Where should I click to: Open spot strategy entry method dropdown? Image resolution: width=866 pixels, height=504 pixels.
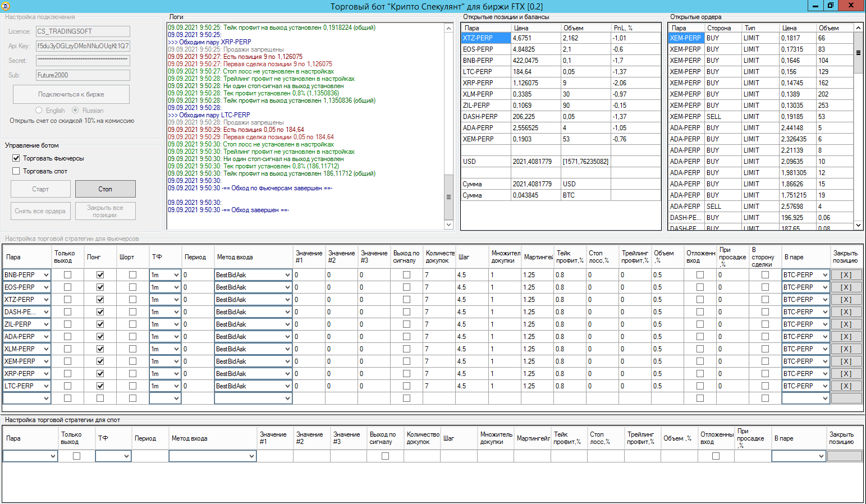[x=252, y=456]
